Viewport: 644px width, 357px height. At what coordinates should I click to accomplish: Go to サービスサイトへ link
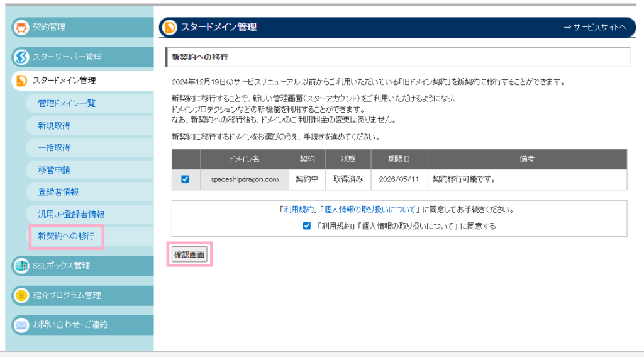[x=595, y=27]
